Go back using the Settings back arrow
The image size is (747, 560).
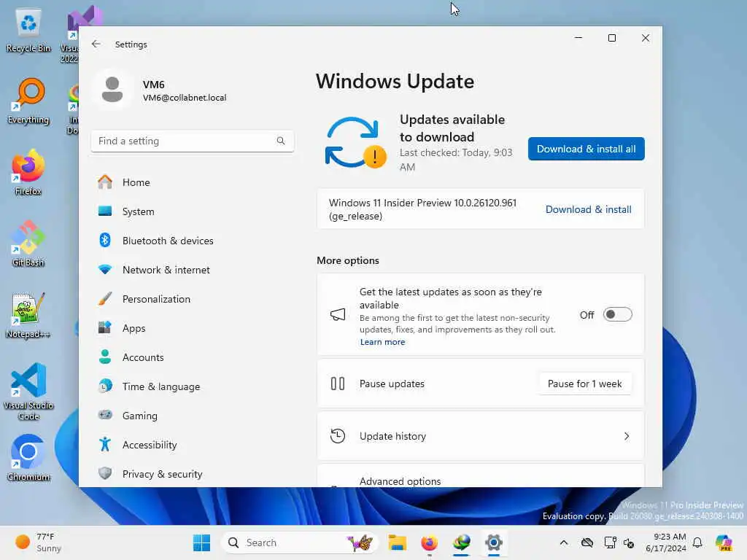tap(96, 44)
